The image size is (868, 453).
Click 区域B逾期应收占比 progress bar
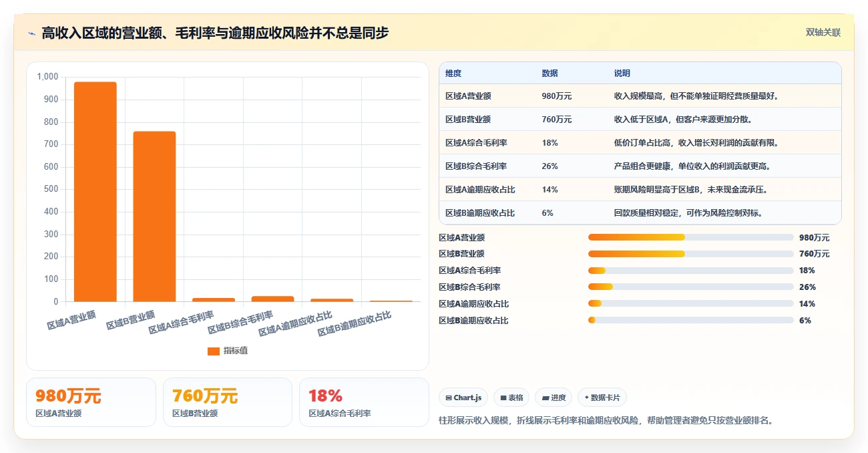click(x=690, y=321)
